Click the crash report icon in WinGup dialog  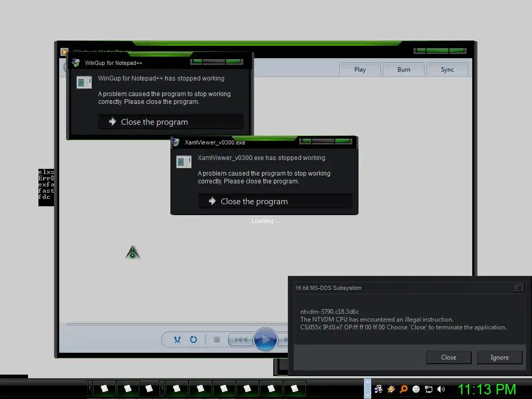[x=84, y=82]
